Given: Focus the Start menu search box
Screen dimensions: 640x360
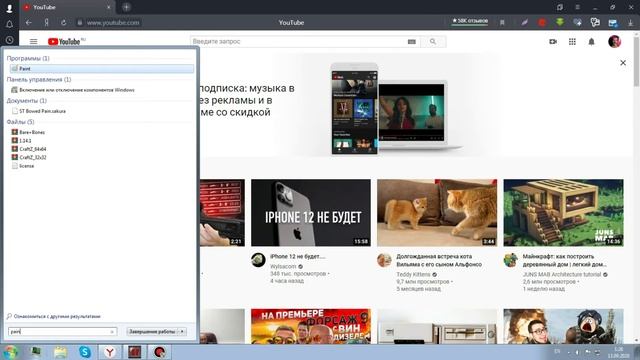Looking at the screenshot, I should tap(62, 331).
